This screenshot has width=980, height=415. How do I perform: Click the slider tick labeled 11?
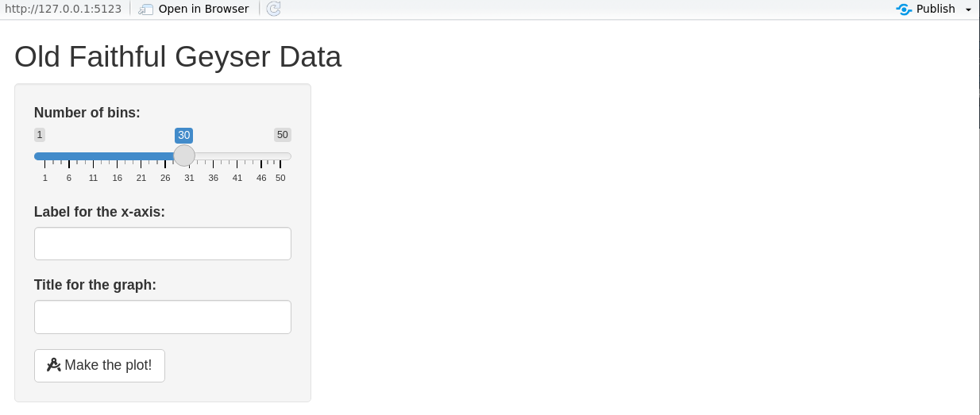(x=93, y=178)
